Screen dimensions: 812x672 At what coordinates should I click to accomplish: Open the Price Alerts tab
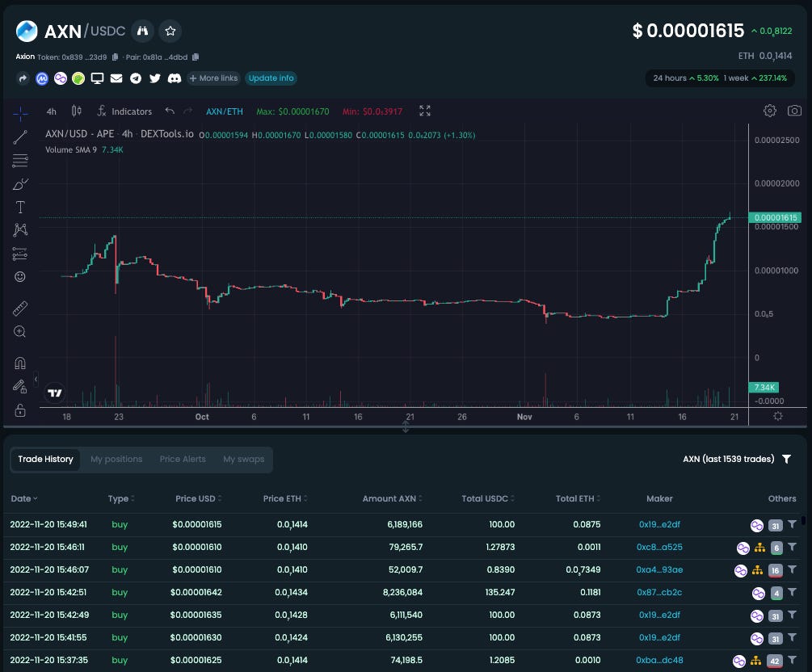[x=183, y=460]
